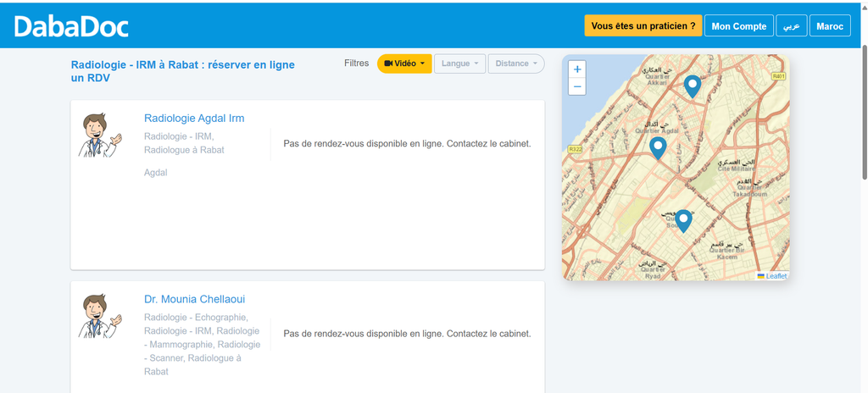Image resolution: width=868 pixels, height=393 pixels.
Task: Click 'Agdal' location text in first card
Action: [x=156, y=173]
